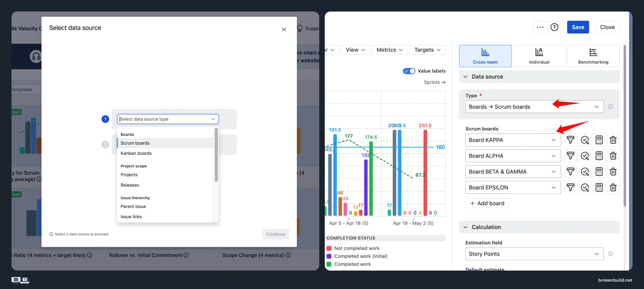
Task: Click the blue Save button
Action: [578, 27]
